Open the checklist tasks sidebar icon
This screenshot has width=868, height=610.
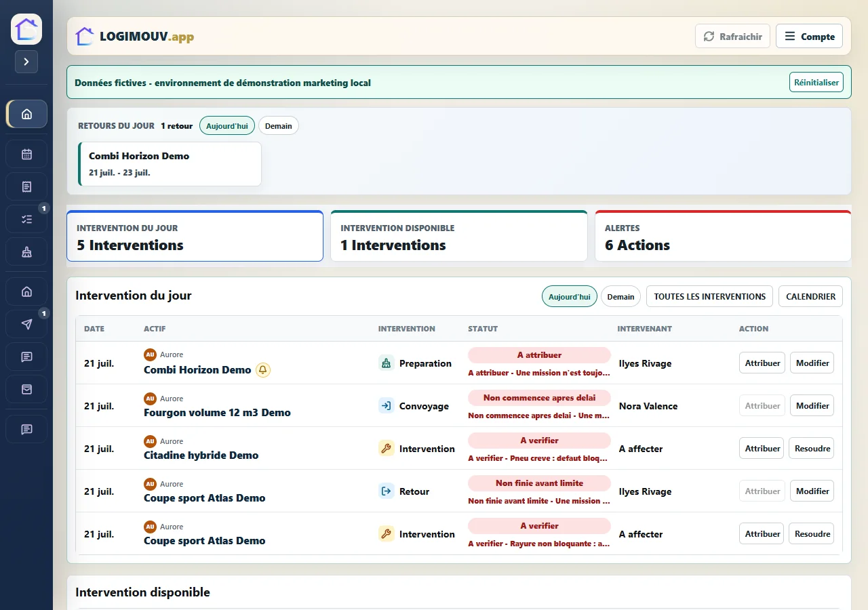[x=27, y=219]
